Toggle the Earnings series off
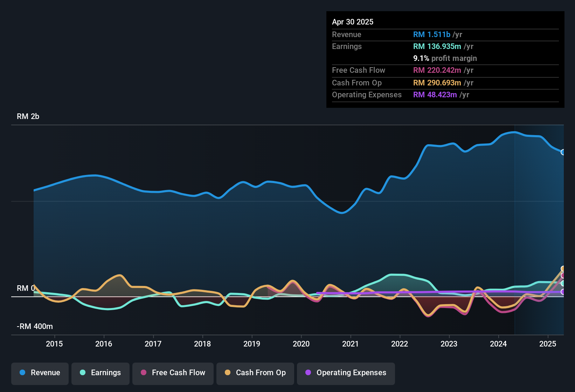This screenshot has width=575, height=392. [100, 373]
